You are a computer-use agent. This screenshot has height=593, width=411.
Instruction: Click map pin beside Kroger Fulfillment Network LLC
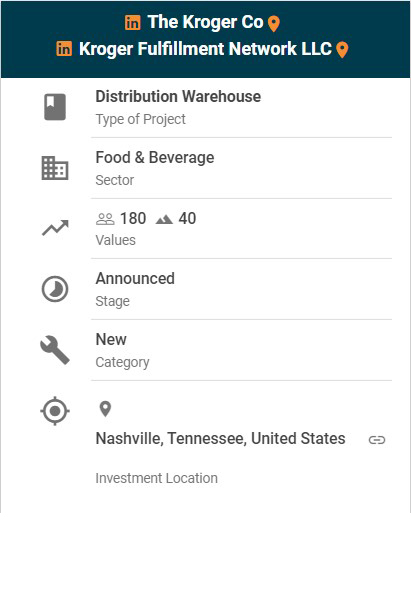coord(342,50)
